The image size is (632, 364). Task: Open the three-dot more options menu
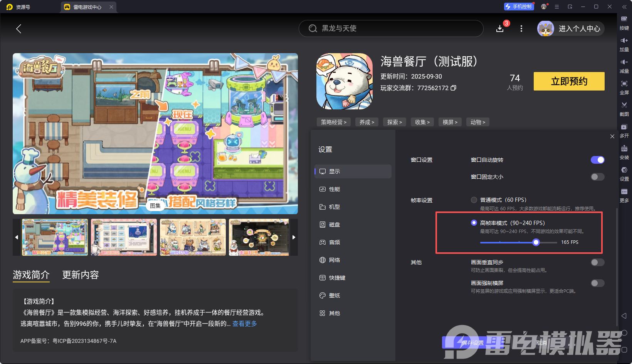pyautogui.click(x=521, y=29)
